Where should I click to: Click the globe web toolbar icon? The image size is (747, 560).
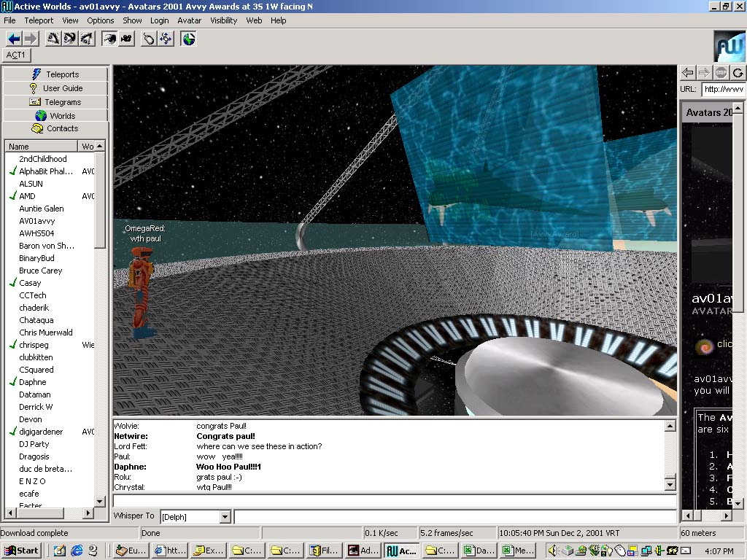189,39
